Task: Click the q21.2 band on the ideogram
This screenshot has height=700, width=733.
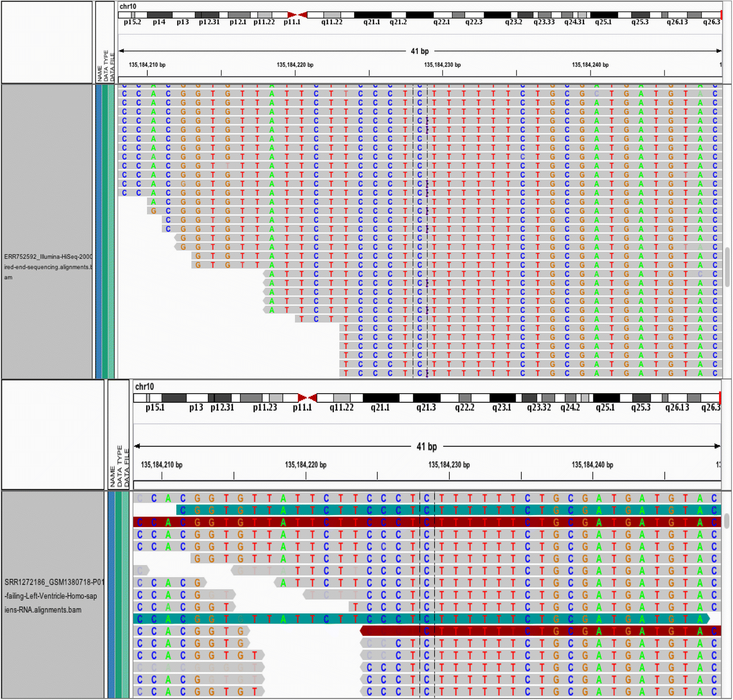Action: click(x=398, y=22)
